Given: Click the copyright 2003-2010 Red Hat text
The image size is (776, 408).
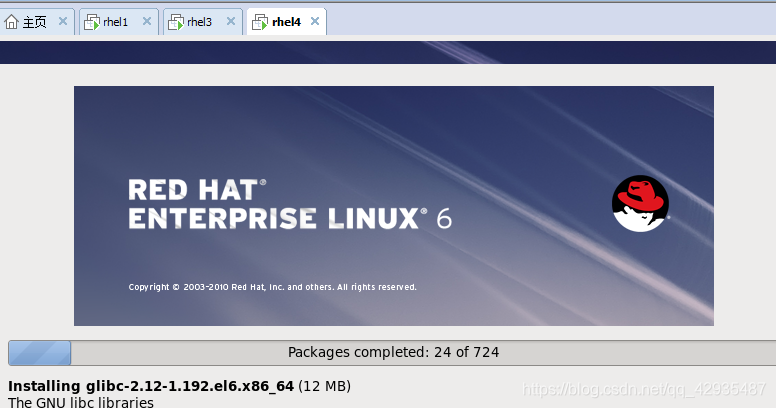Looking at the screenshot, I should click(x=273, y=287).
